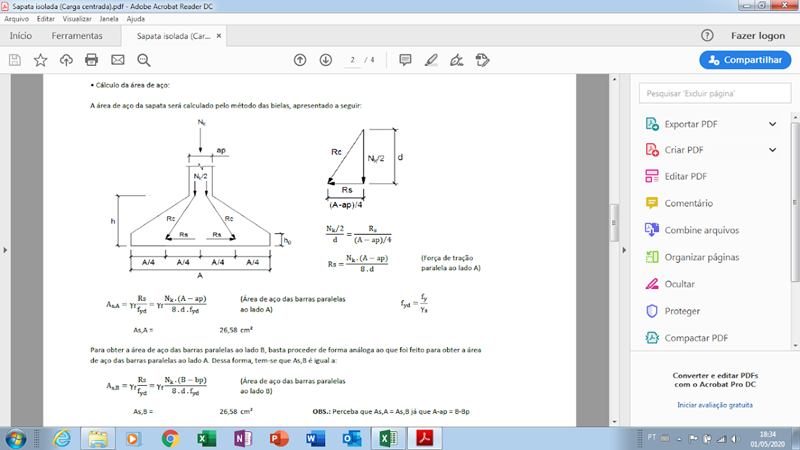Open Chrome from the taskbar
800x450 pixels.
(x=170, y=438)
